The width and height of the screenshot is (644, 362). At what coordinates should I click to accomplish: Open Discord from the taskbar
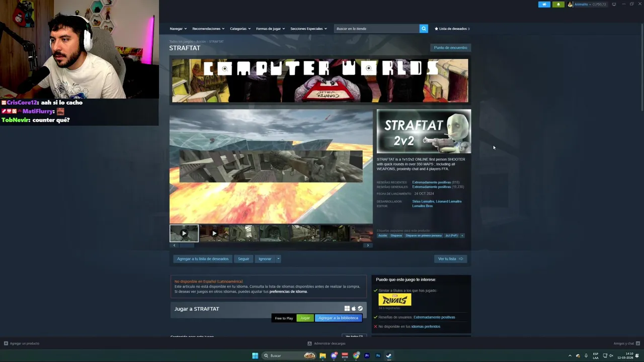(334, 355)
